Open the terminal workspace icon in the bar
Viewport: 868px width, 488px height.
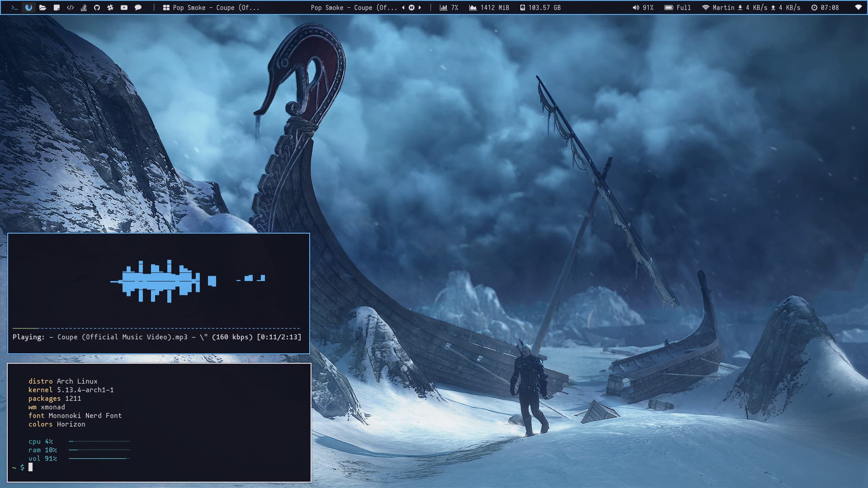(x=14, y=8)
